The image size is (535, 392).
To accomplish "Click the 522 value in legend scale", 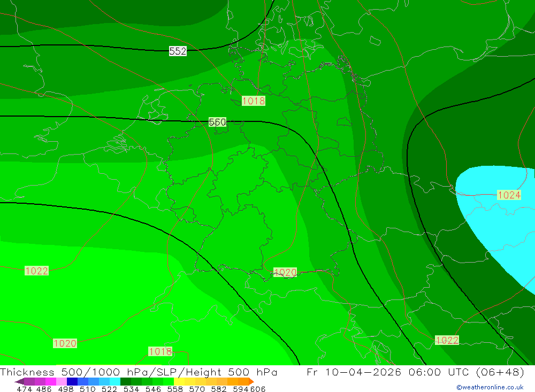I will click(109, 389).
